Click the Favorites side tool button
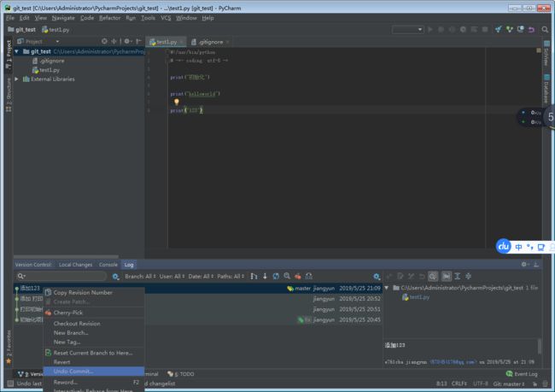The height and width of the screenshot is (392, 555). 9,347
